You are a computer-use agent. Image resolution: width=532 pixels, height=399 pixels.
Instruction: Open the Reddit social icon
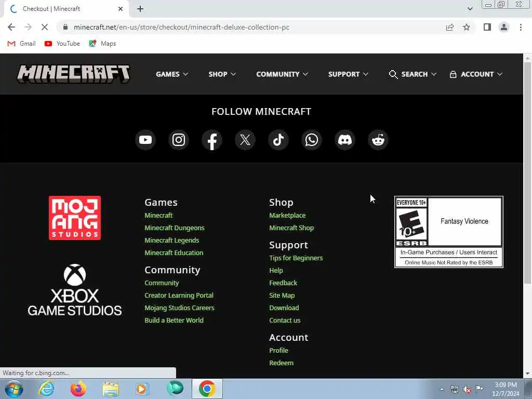378,140
